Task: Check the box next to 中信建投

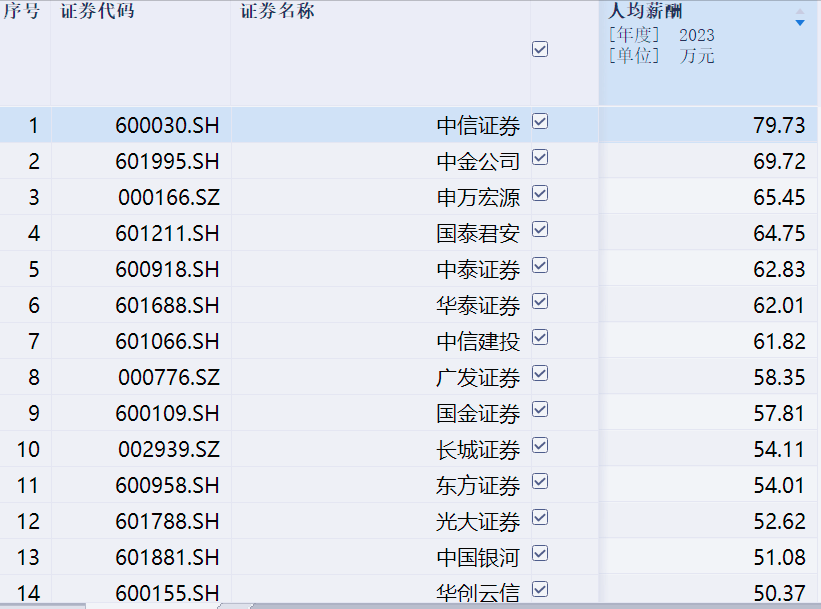Action: (x=540, y=338)
